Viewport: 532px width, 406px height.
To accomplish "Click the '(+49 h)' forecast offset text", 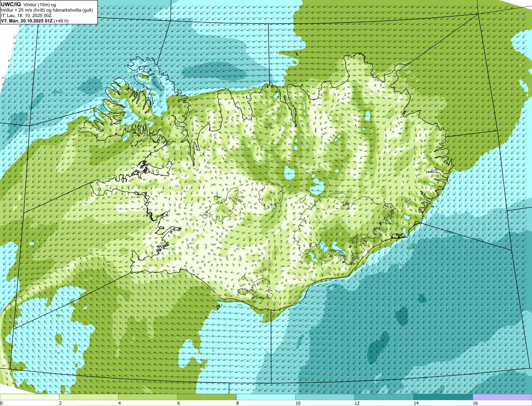I will pos(61,21).
